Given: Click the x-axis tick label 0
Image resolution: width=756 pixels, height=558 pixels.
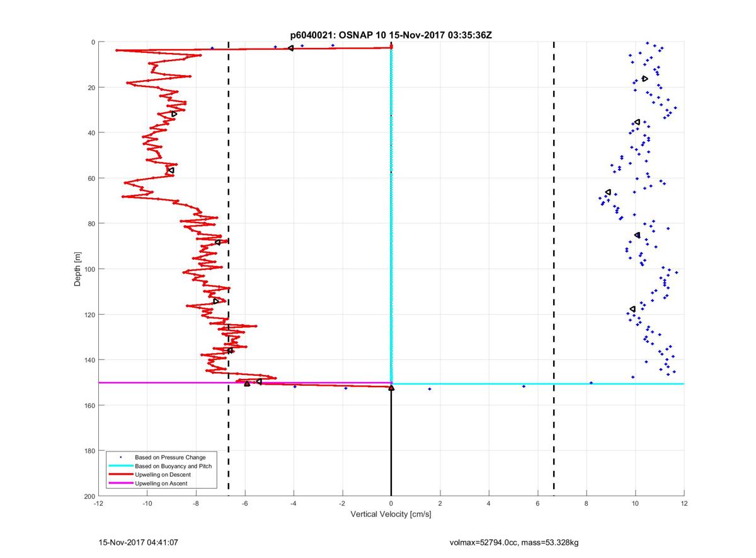Looking at the screenshot, I should pos(391,504).
